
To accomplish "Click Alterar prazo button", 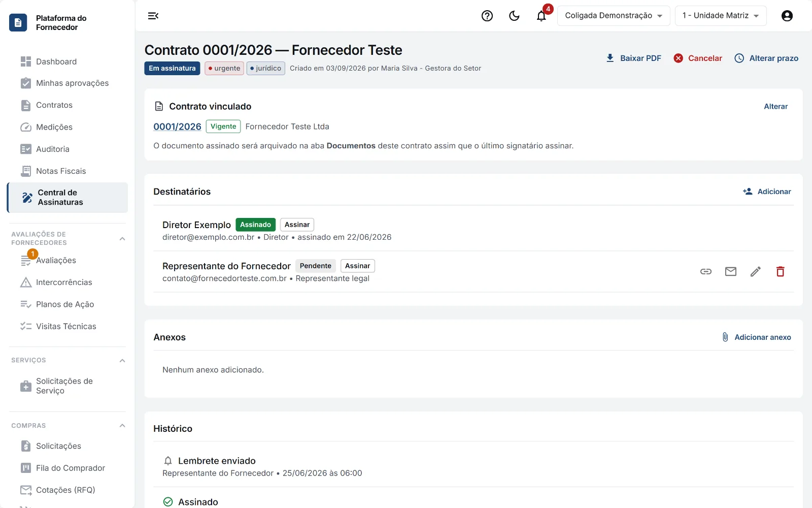I will pos(766,58).
